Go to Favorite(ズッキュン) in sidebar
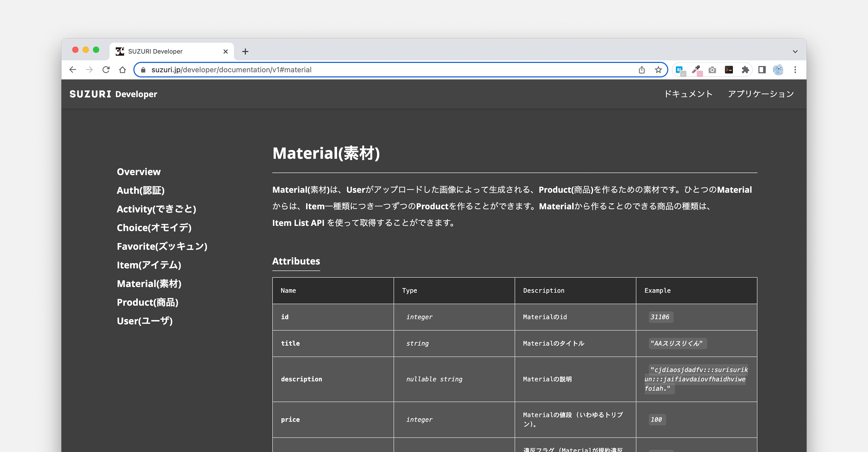This screenshot has width=868, height=452. 162,246
